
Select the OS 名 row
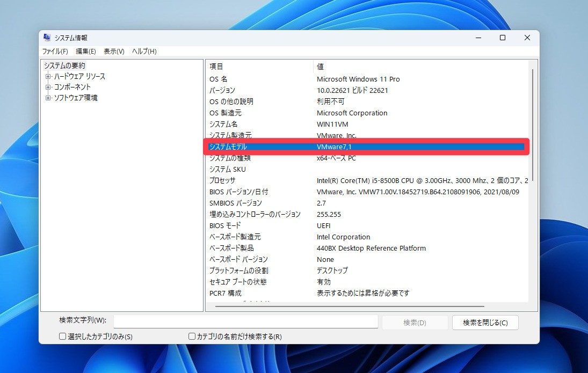click(x=367, y=79)
